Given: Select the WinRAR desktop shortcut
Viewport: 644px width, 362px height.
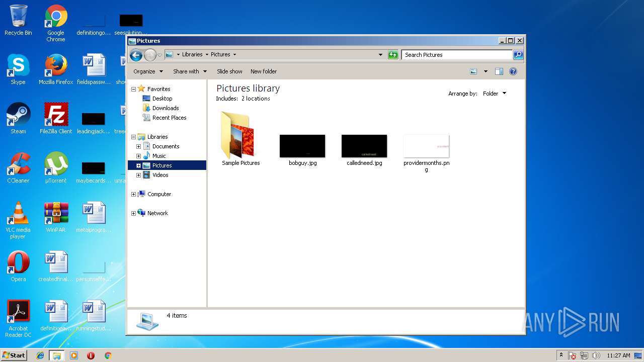Looking at the screenshot, I should [x=56, y=217].
